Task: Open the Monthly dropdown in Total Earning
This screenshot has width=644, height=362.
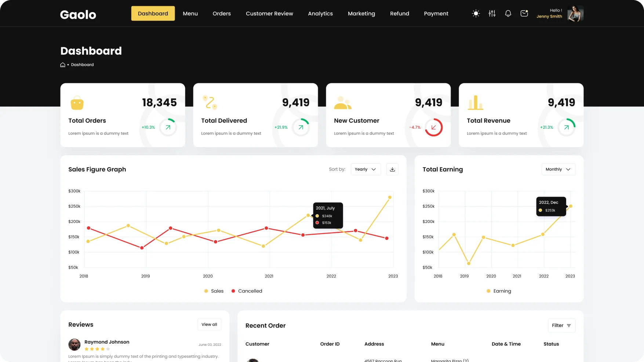Action: tap(559, 169)
